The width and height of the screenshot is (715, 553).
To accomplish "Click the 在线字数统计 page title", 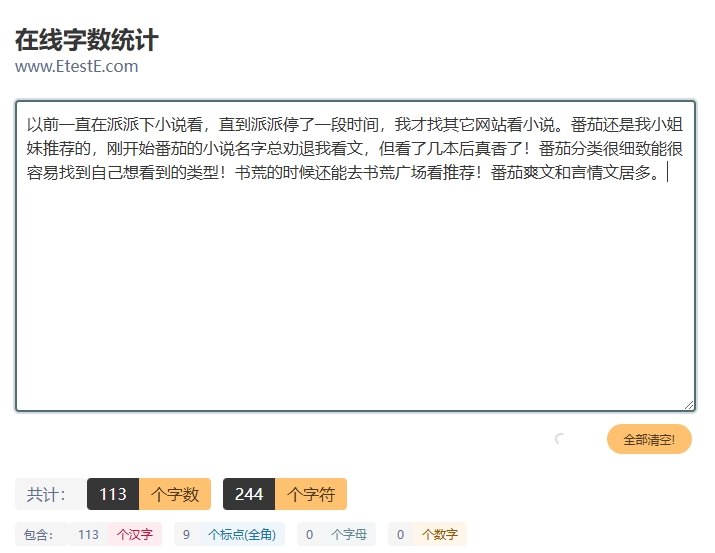I will [x=87, y=40].
